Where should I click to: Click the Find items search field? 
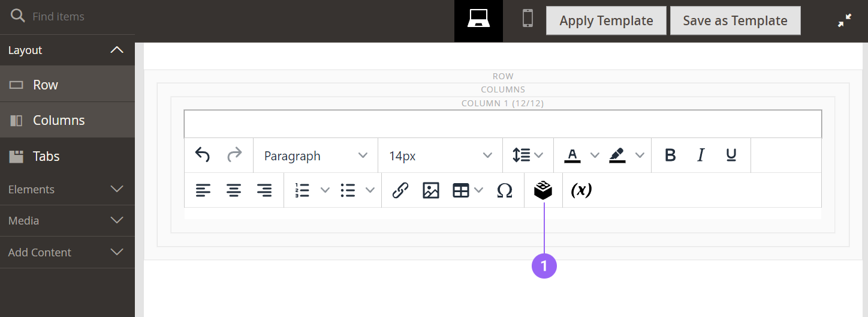tap(78, 16)
